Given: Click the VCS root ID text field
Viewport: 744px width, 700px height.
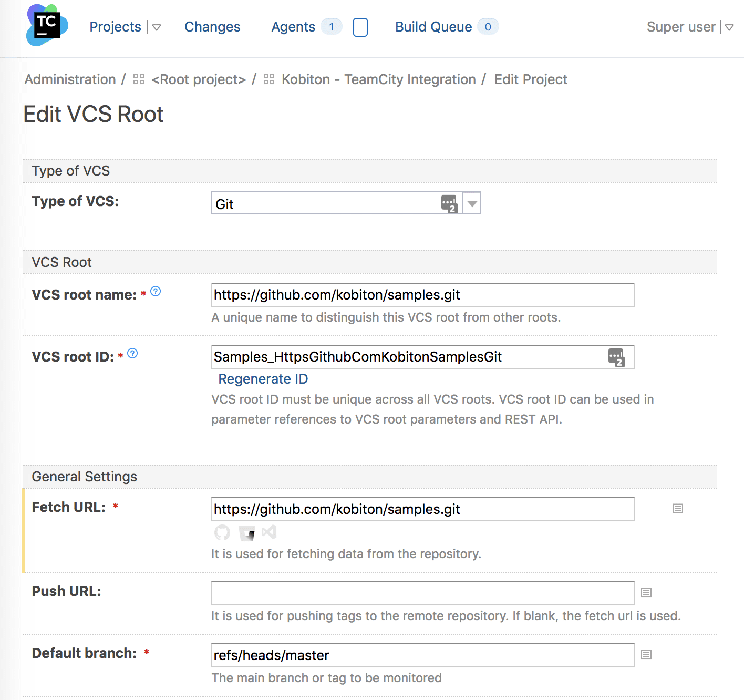Looking at the screenshot, I should pos(423,357).
